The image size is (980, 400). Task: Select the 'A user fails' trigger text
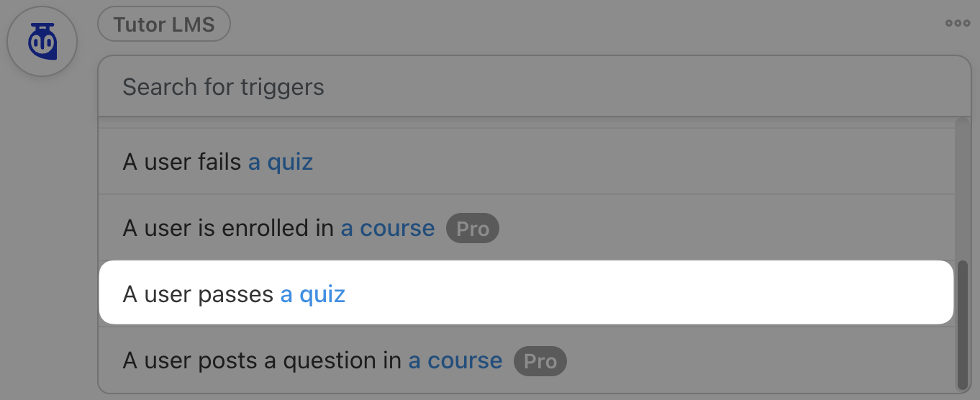[x=182, y=162]
